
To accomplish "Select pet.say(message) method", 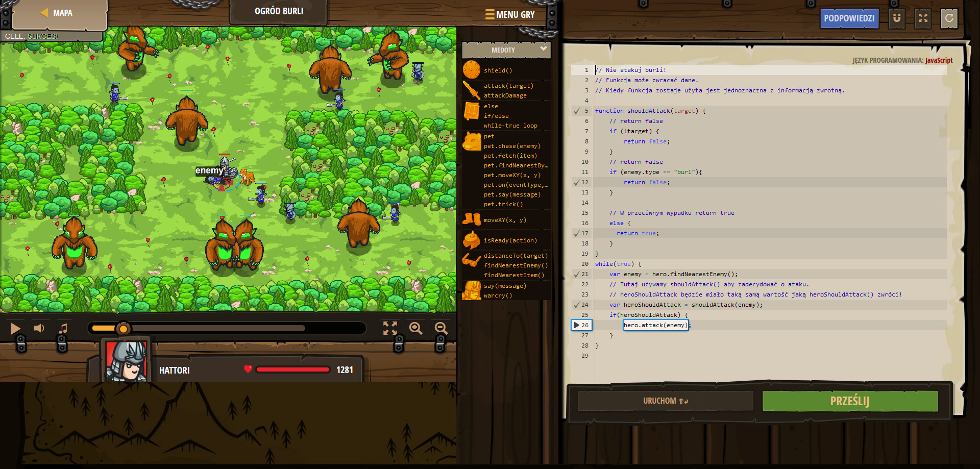I will pos(512,194).
